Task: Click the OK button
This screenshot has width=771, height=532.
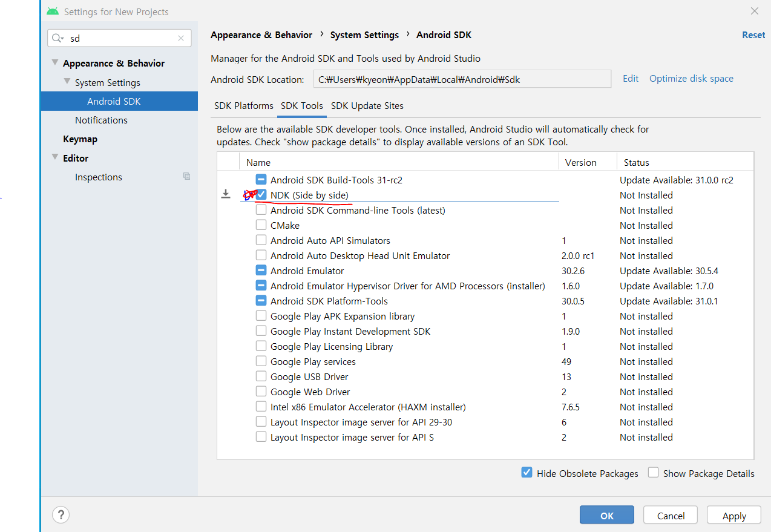Action: click(607, 516)
